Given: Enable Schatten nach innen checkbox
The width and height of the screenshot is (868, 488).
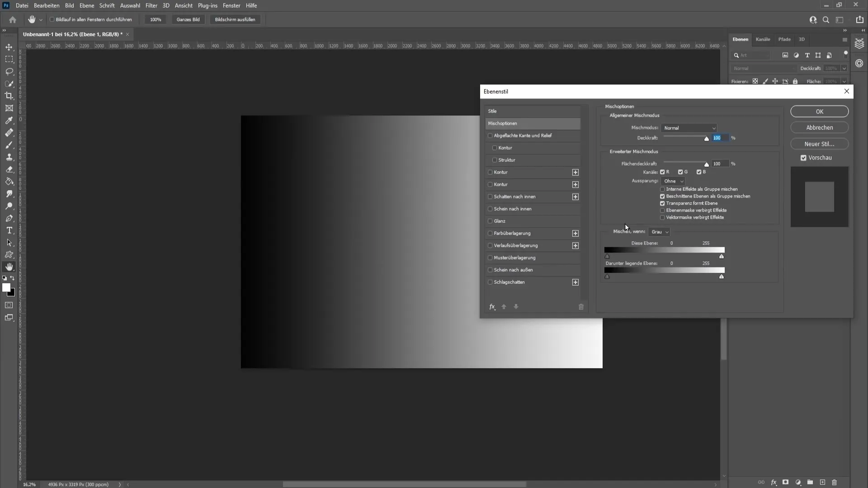Looking at the screenshot, I should click(x=490, y=197).
